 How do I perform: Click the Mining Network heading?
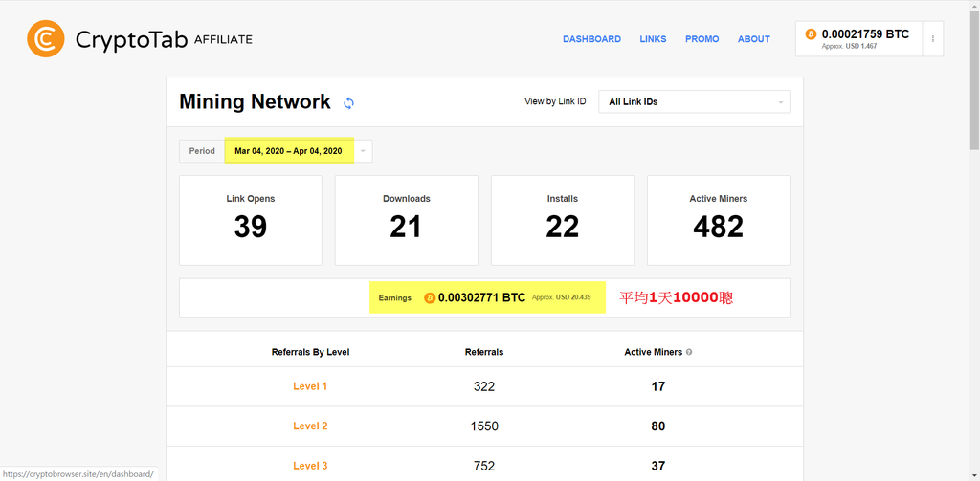[255, 101]
